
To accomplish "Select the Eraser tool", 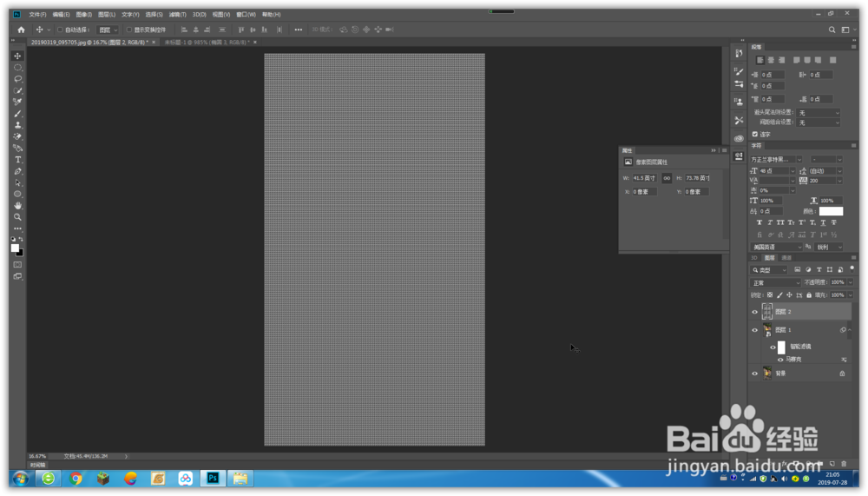I will click(17, 137).
